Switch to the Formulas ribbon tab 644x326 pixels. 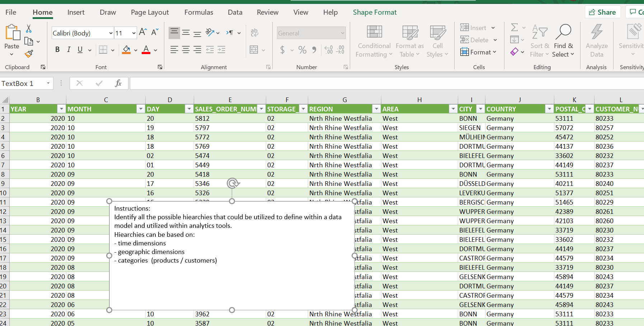tap(199, 12)
